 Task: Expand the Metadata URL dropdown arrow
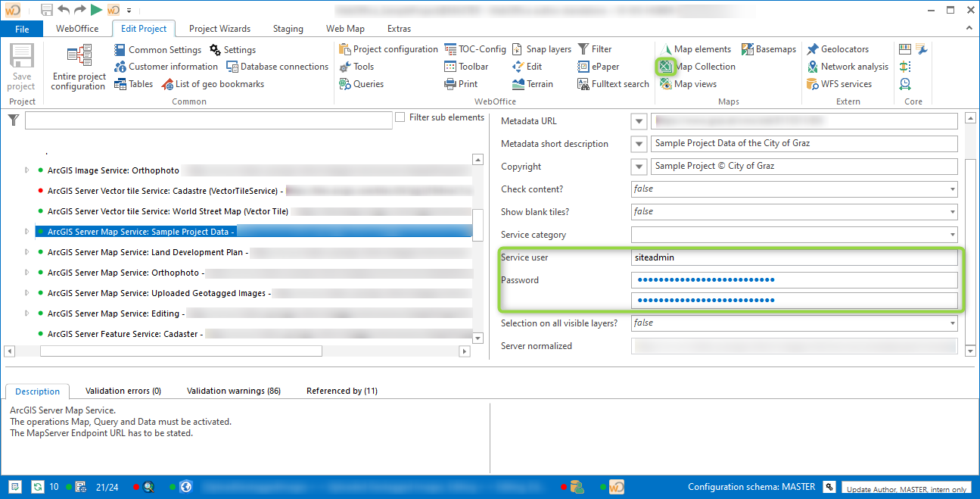(638, 120)
